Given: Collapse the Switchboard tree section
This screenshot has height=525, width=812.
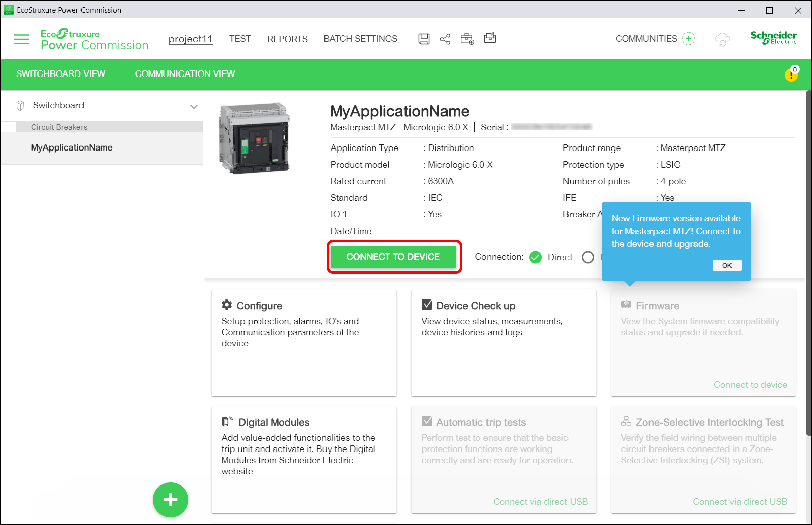Looking at the screenshot, I should pyautogui.click(x=194, y=106).
